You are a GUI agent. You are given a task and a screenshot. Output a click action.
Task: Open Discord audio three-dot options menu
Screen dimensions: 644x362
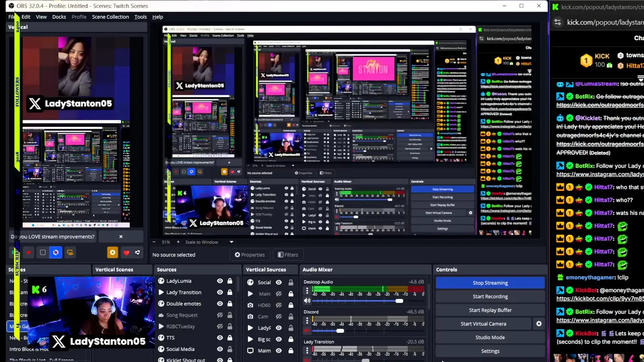coord(307,321)
